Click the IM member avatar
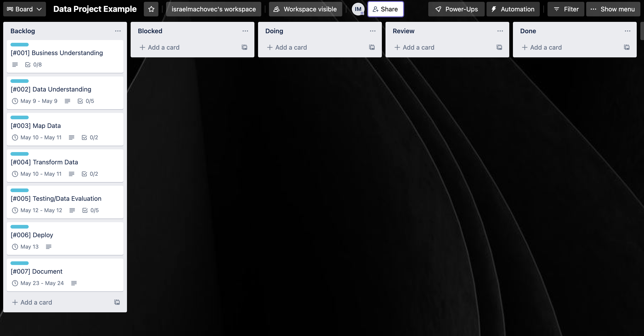 [358, 9]
